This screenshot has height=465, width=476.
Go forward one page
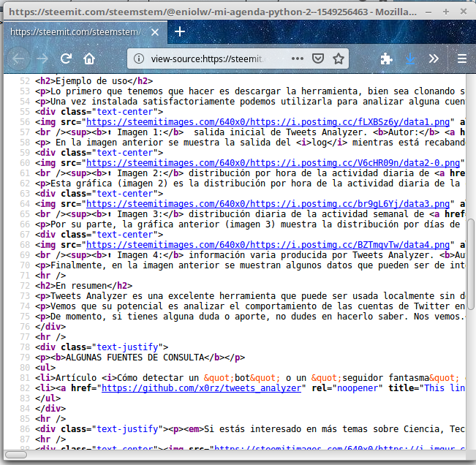[42, 58]
